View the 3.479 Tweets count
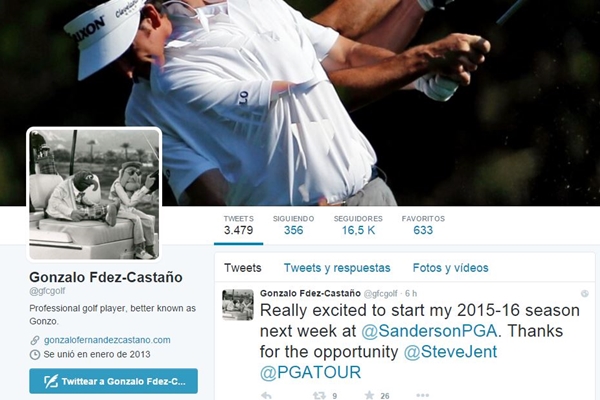600x400 pixels. coord(238,225)
